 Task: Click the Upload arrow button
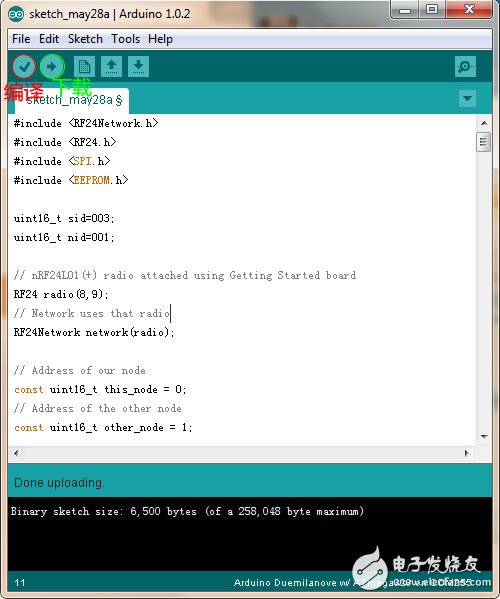click(52, 67)
